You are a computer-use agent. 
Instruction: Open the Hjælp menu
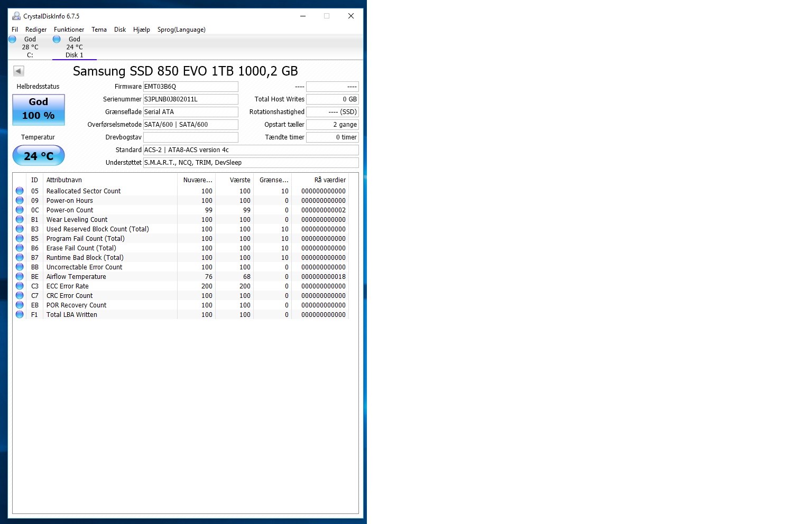(142, 30)
